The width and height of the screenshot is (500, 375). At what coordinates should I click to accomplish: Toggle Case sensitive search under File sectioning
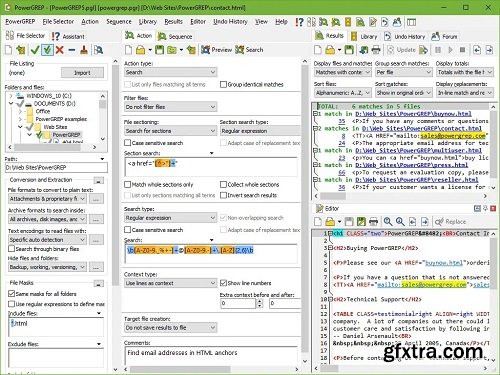127,143
